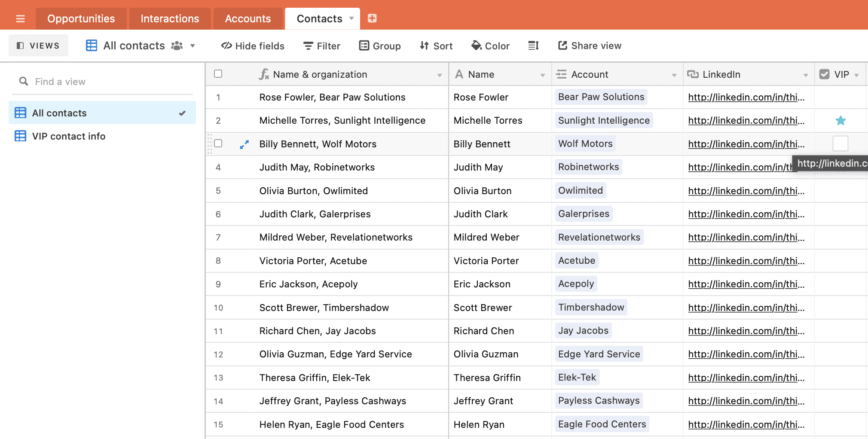Image resolution: width=868 pixels, height=439 pixels.
Task: Click the Sort records button
Action: [x=436, y=46]
